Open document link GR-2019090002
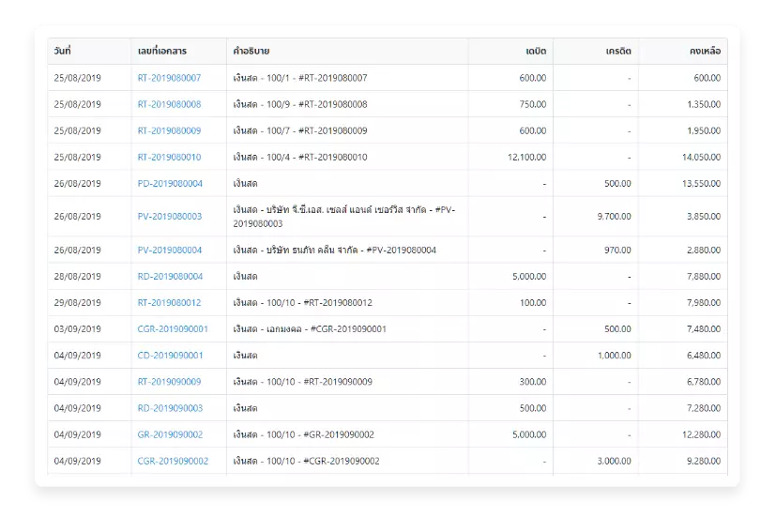 (x=170, y=434)
